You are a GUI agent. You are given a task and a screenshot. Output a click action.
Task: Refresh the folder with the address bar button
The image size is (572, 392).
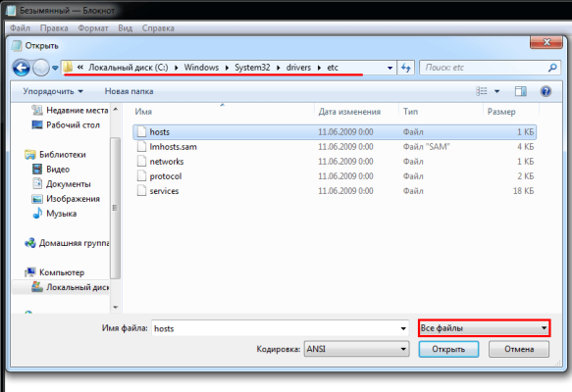405,68
